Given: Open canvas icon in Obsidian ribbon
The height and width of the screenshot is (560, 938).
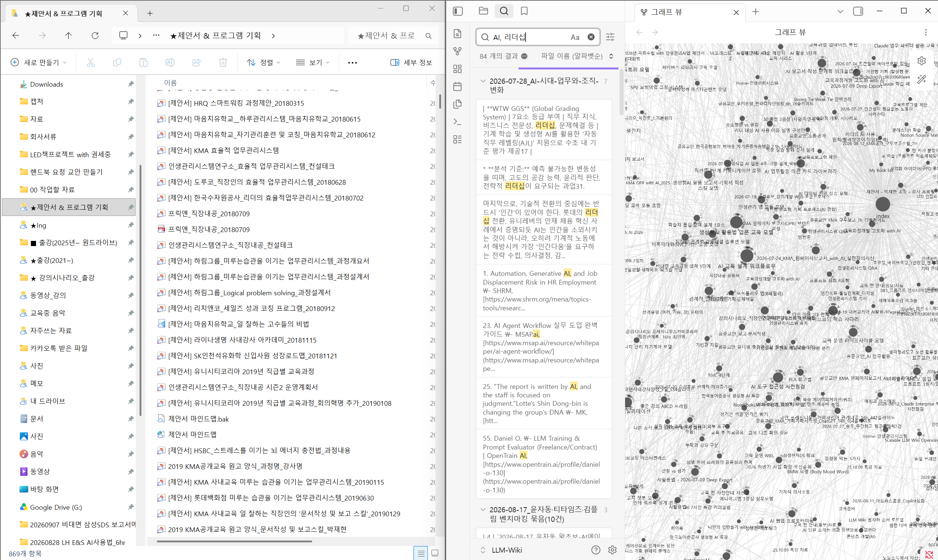Looking at the screenshot, I should (457, 69).
